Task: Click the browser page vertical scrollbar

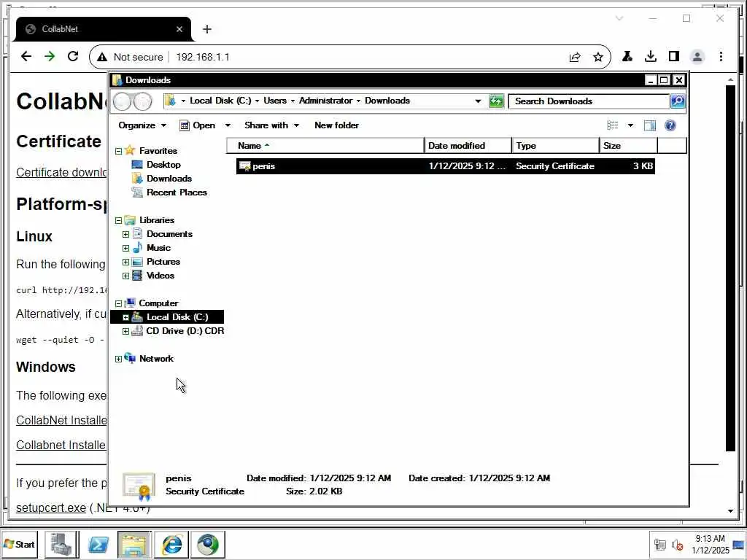Action: [x=730, y=268]
